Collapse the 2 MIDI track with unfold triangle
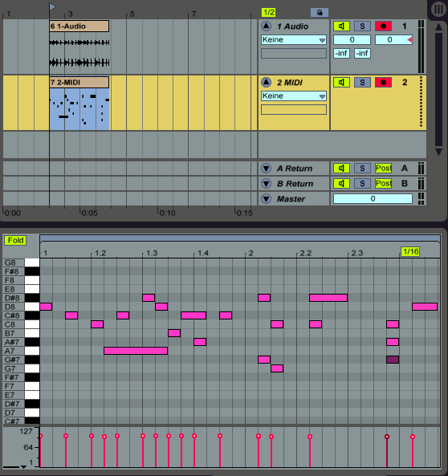 (x=267, y=82)
